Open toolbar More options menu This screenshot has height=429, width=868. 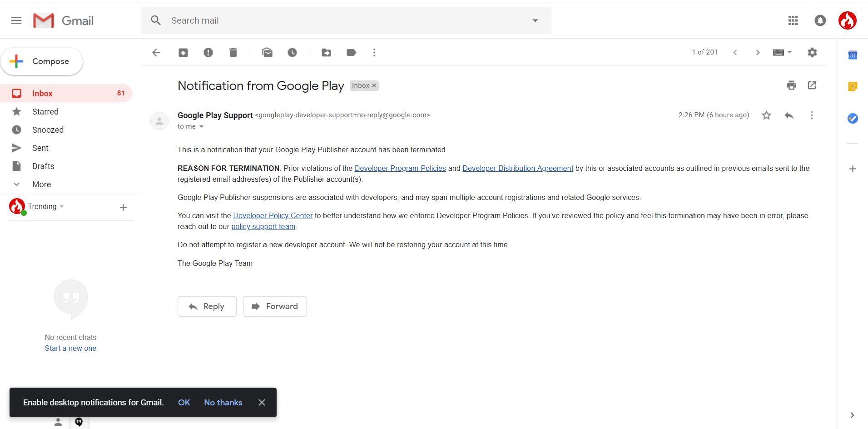point(374,52)
